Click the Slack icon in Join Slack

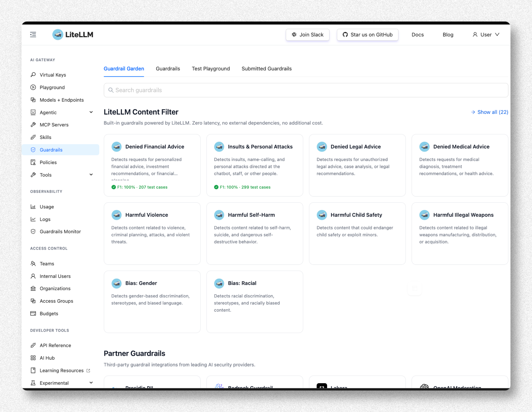coord(294,35)
